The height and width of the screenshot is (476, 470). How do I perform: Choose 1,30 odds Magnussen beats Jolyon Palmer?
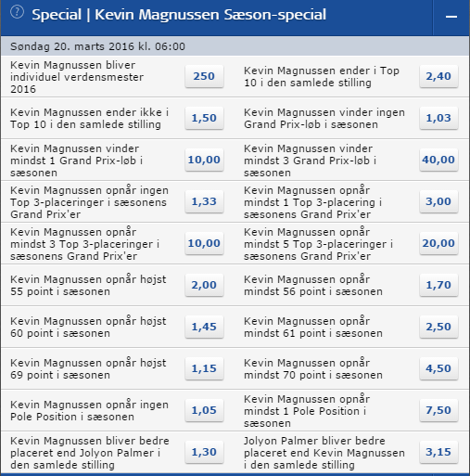tap(204, 452)
